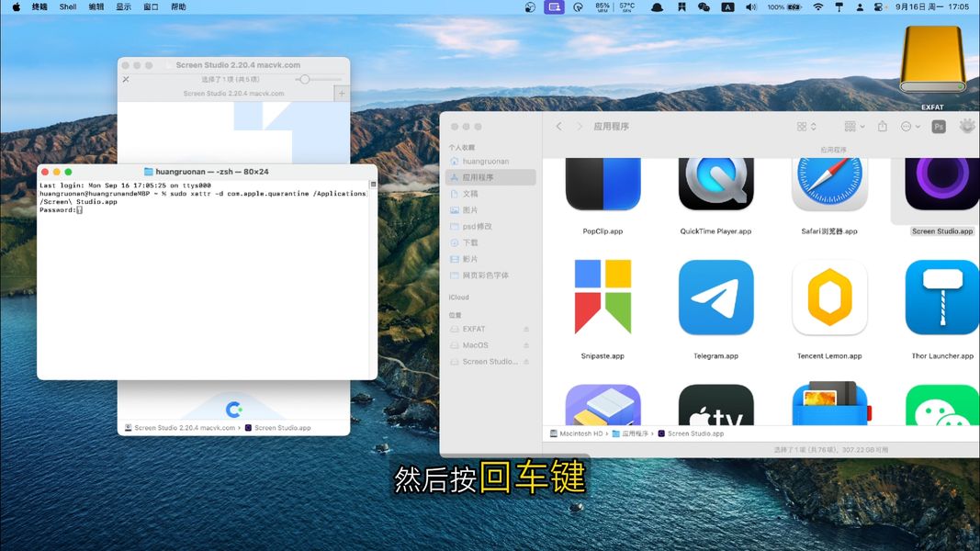Select huangruonan in the Finder sidebar
The image size is (980, 551).
coord(490,162)
